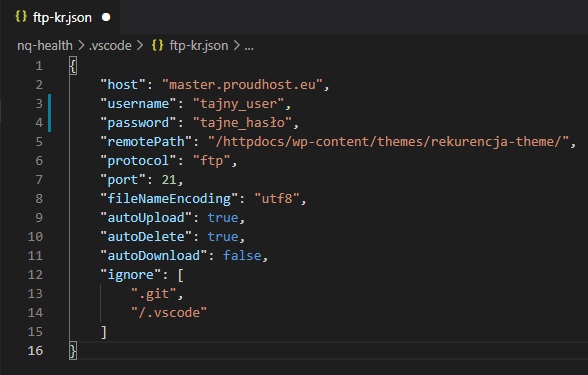Select the ftp-kr.json editor tab
The height and width of the screenshot is (375, 588).
click(x=60, y=17)
